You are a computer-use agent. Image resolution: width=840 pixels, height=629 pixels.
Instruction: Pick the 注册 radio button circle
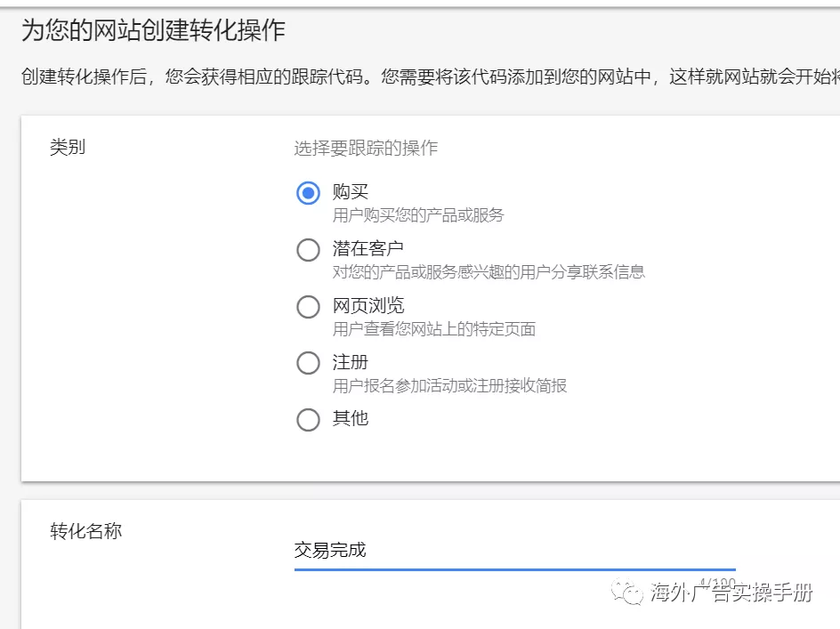coord(308,363)
